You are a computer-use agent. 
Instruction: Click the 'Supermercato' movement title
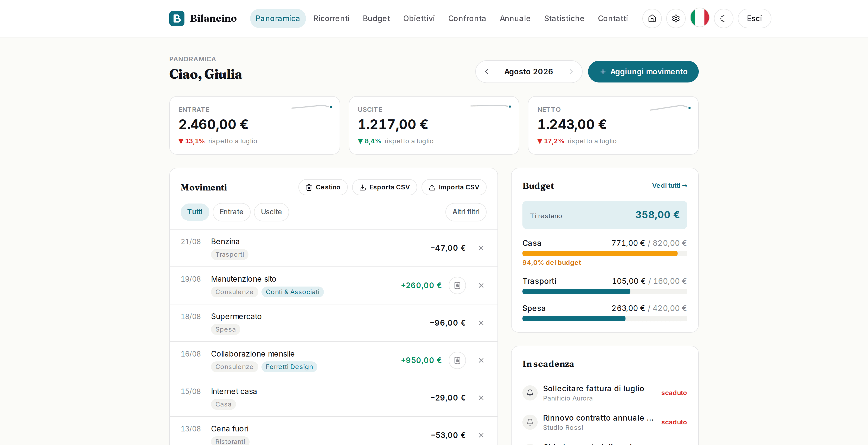[x=236, y=317]
